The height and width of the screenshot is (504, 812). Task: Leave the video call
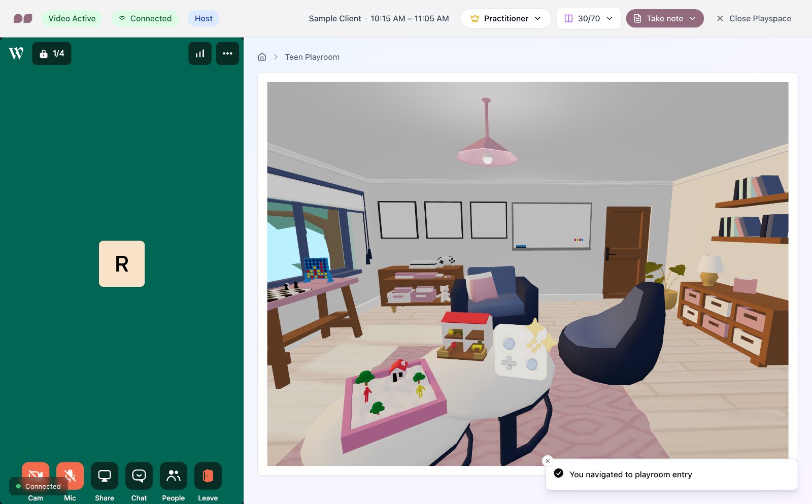[x=208, y=476]
